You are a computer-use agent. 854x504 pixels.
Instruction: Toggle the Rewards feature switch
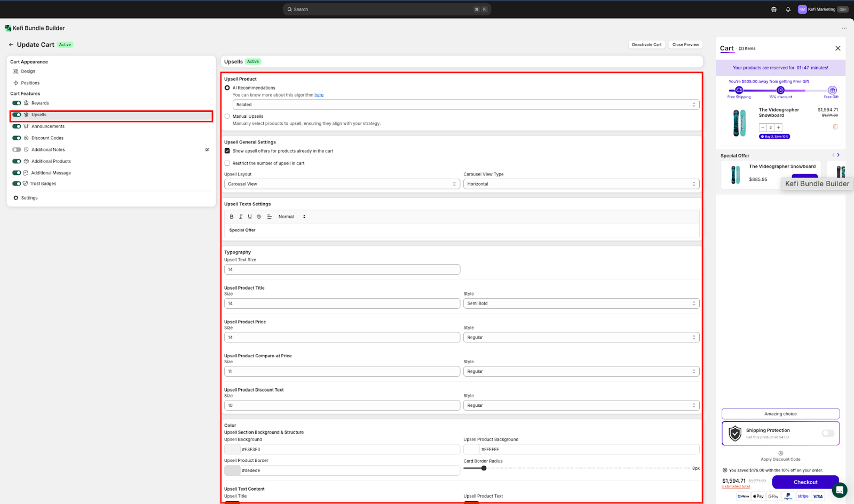point(17,103)
